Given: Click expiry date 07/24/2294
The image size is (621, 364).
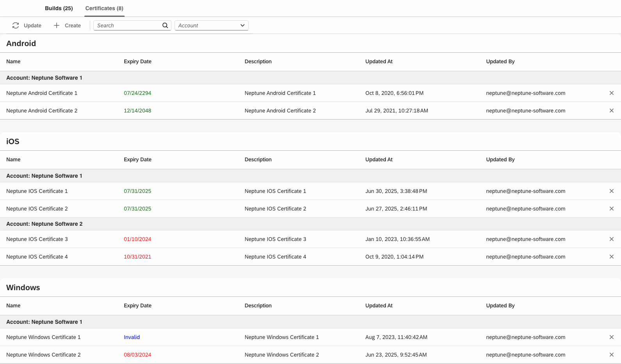Looking at the screenshot, I should click(x=137, y=93).
